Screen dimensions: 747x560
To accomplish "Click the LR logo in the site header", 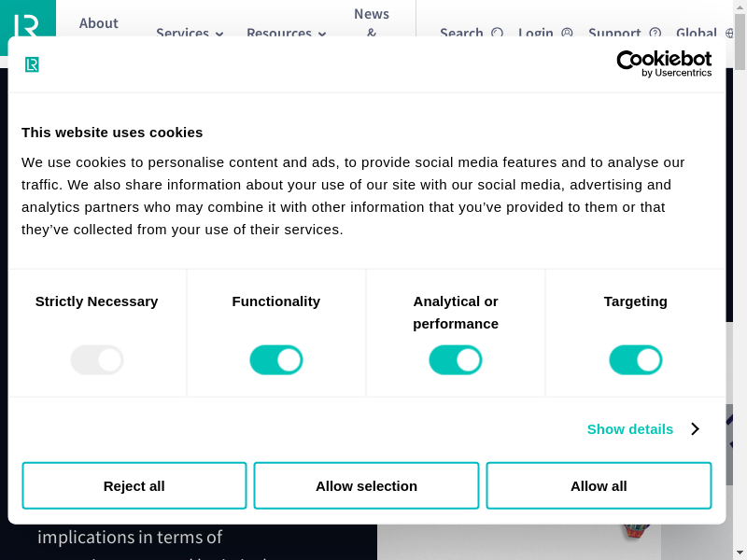I will click(27, 22).
